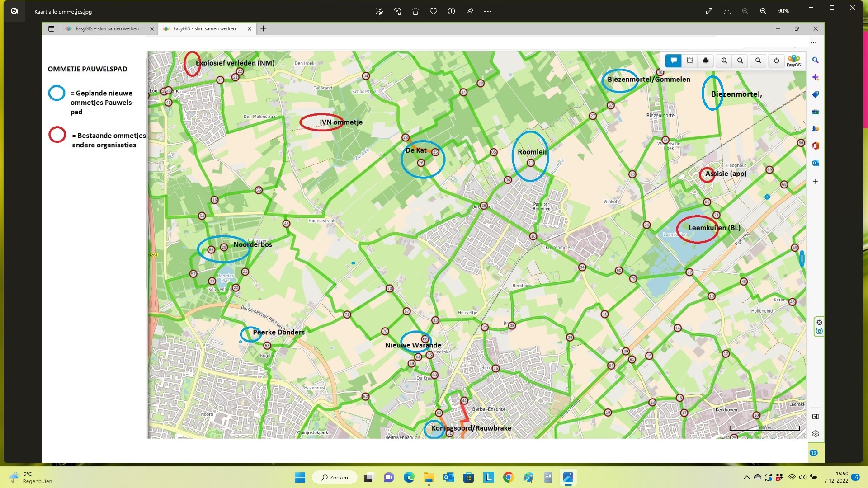Image resolution: width=868 pixels, height=488 pixels.
Task: Switch to the first EasyGIS browser tab
Action: click(108, 28)
